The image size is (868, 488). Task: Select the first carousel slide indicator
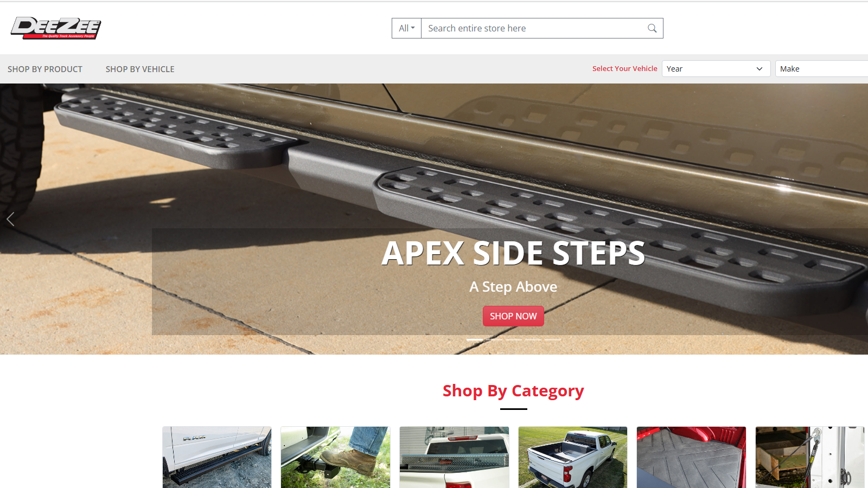tap(475, 339)
